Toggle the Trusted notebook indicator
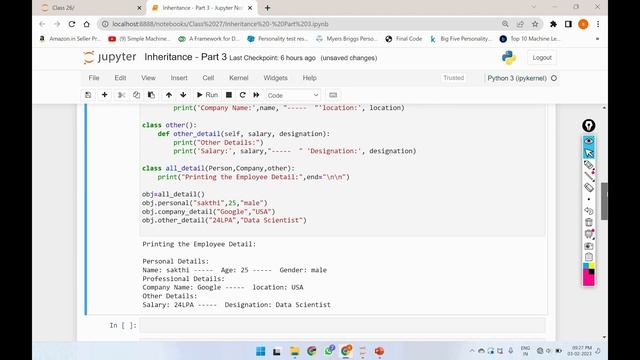The height and width of the screenshot is (360, 640). click(453, 78)
